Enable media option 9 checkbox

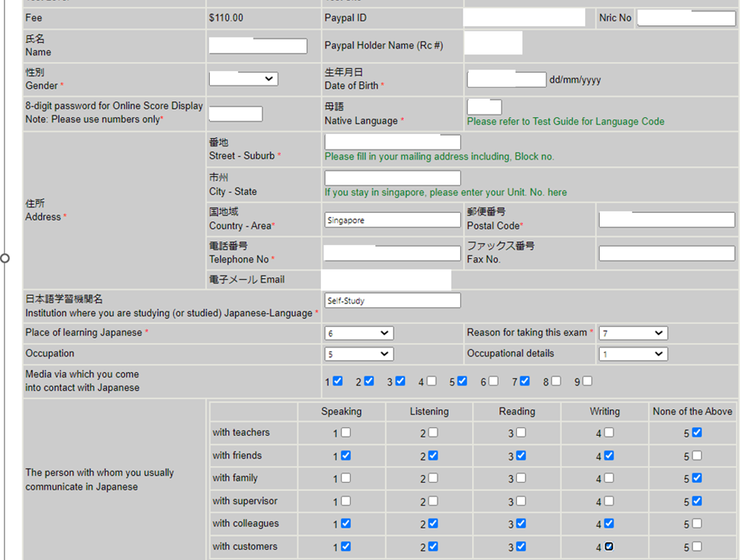click(587, 382)
